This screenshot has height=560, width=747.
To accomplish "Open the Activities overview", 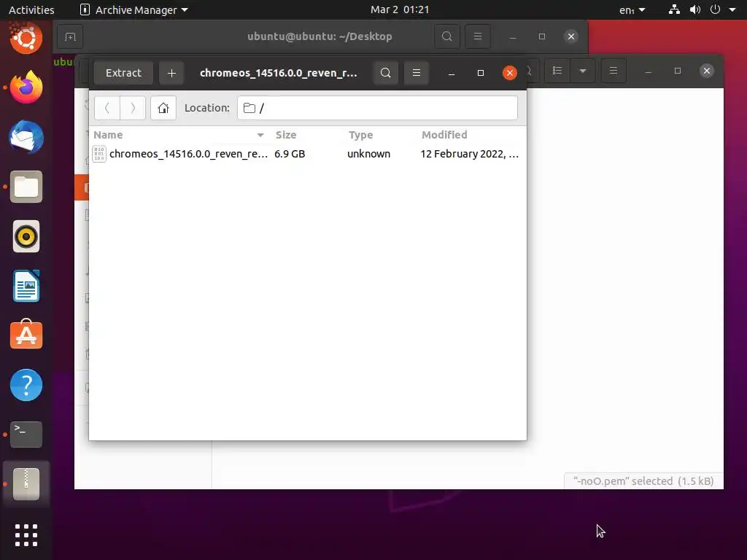I will (31, 9).
